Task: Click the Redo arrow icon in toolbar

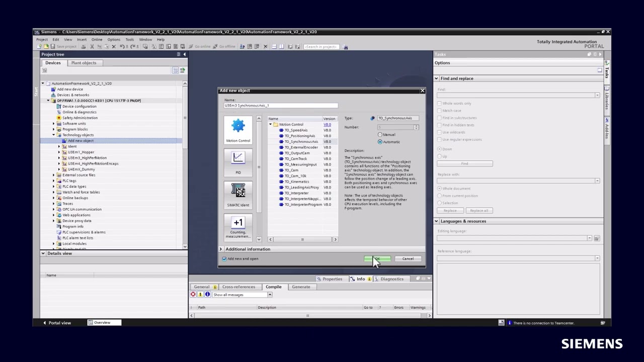Action: pos(133,47)
